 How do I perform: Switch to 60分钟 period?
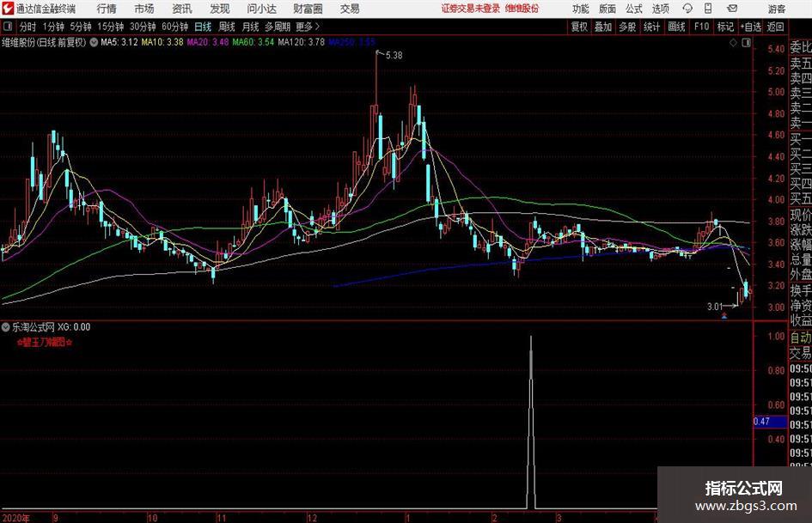[x=174, y=27]
